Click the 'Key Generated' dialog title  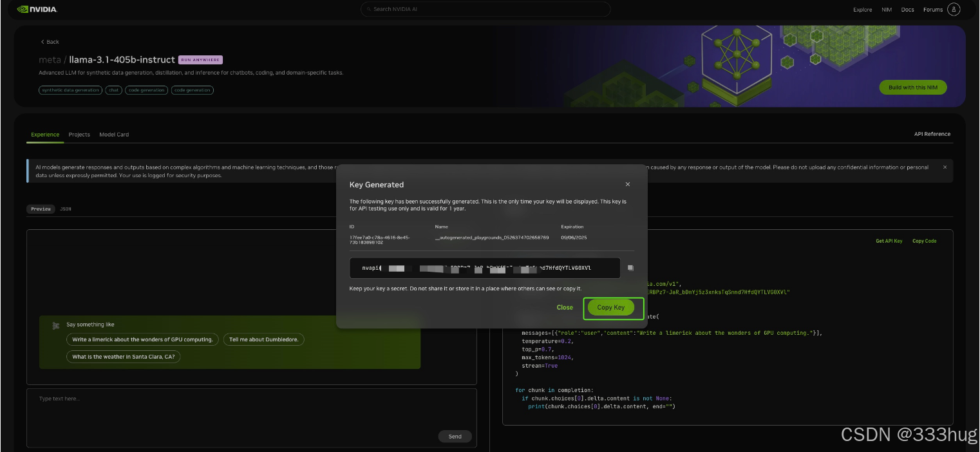tap(377, 185)
